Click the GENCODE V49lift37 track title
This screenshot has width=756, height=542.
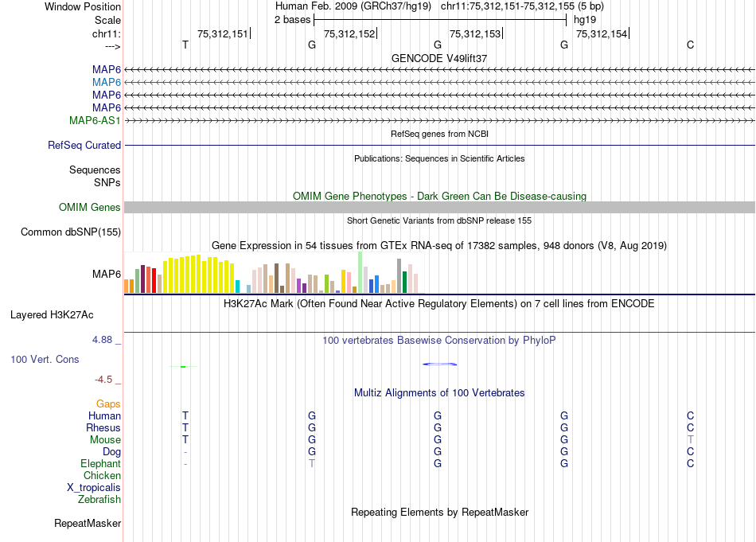click(439, 58)
